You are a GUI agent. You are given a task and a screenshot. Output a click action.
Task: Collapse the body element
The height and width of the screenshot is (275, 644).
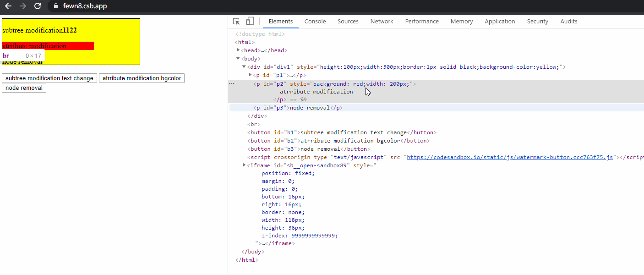pos(238,59)
